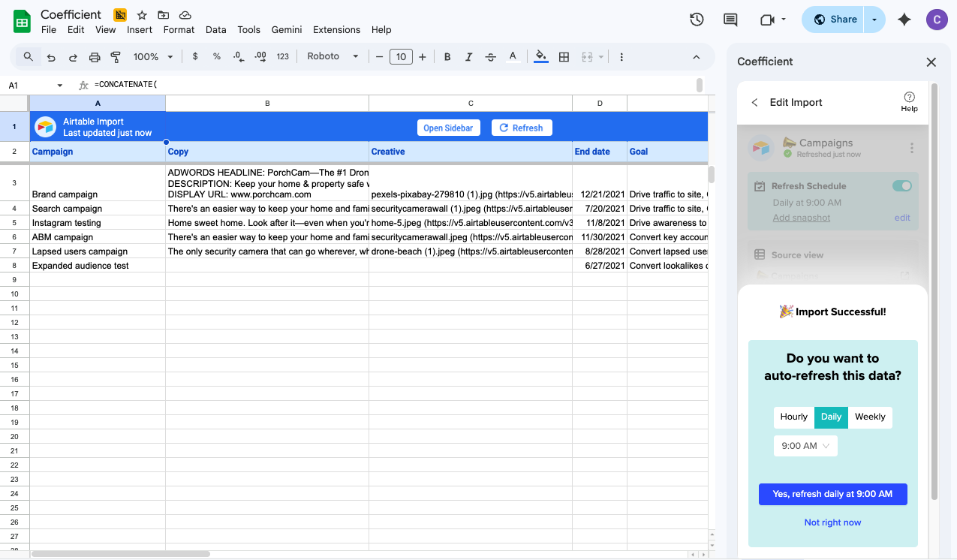The width and height of the screenshot is (957, 560).
Task: Switch auto-refresh frequency to Weekly
Action: pyautogui.click(x=870, y=417)
